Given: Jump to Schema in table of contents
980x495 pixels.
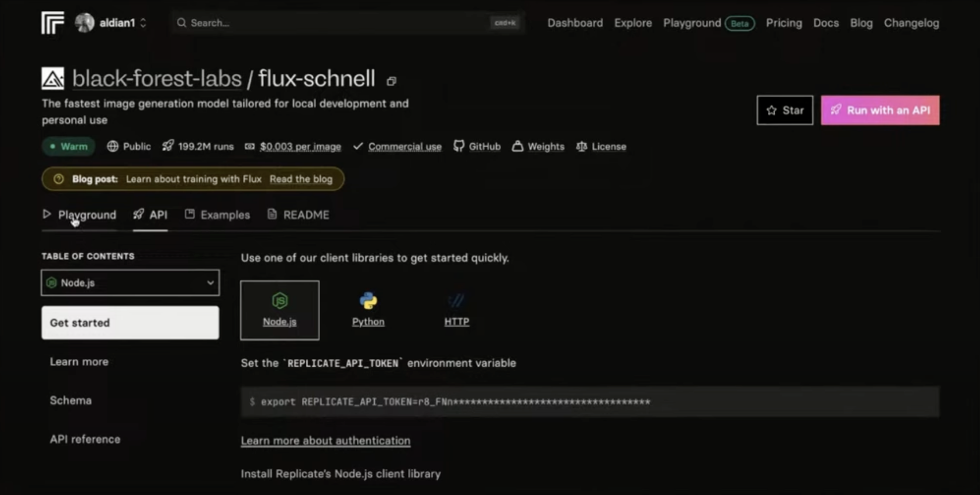Looking at the screenshot, I should coord(71,400).
